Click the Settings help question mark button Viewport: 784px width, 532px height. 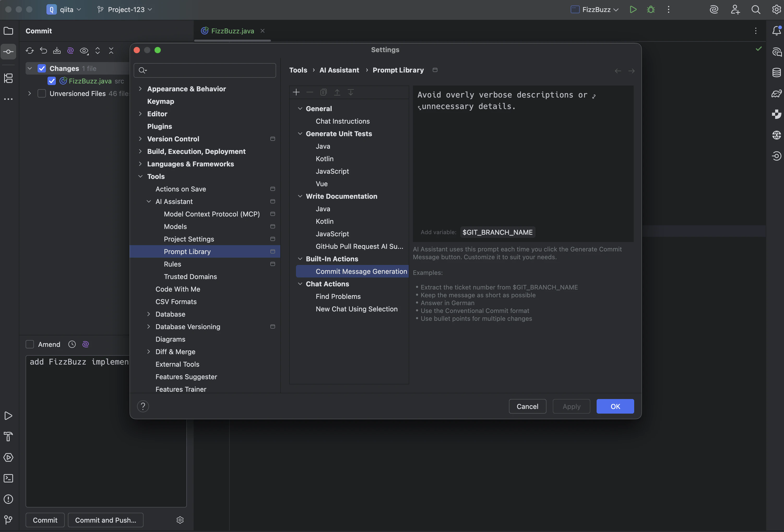click(143, 406)
